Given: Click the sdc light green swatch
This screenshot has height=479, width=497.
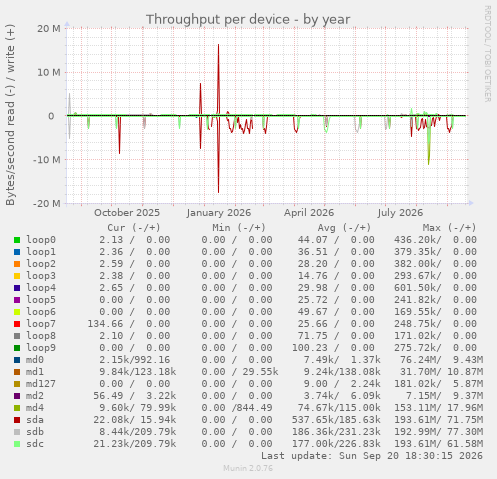Looking at the screenshot, I should 17,444.
